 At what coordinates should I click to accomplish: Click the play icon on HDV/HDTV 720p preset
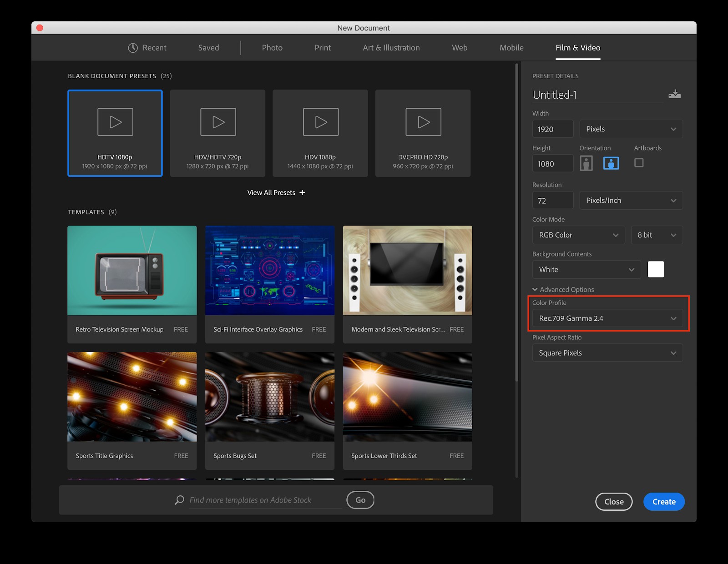217,121
